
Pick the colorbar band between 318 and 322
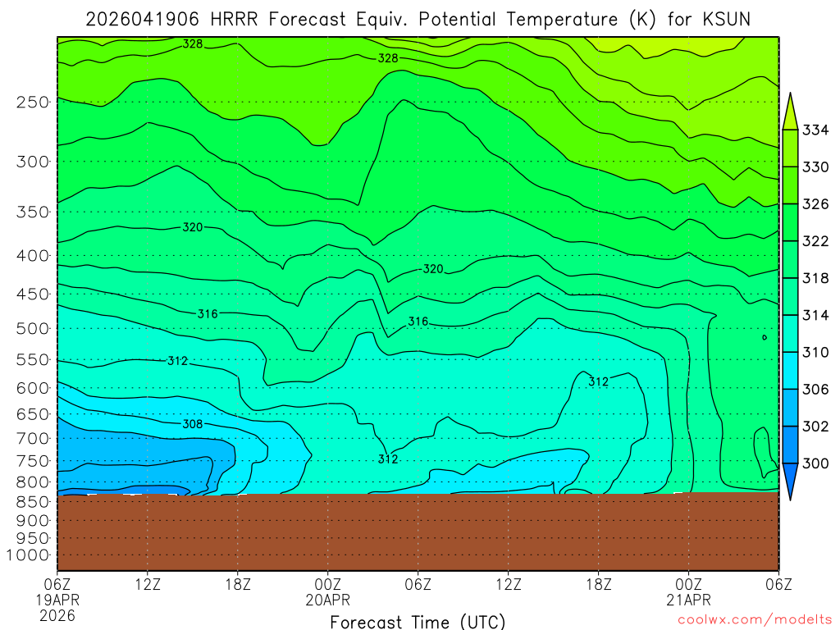coord(790,259)
